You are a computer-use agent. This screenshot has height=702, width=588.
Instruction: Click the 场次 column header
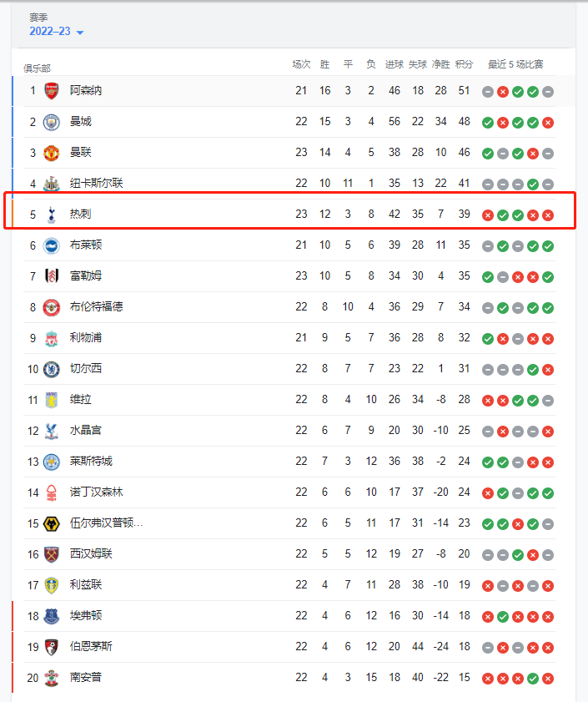click(x=301, y=64)
